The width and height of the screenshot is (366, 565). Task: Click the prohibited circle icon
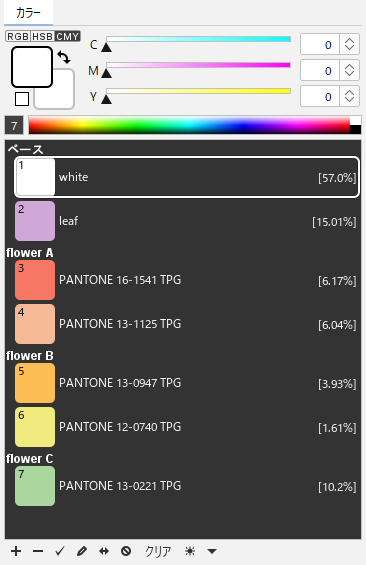[x=126, y=551]
